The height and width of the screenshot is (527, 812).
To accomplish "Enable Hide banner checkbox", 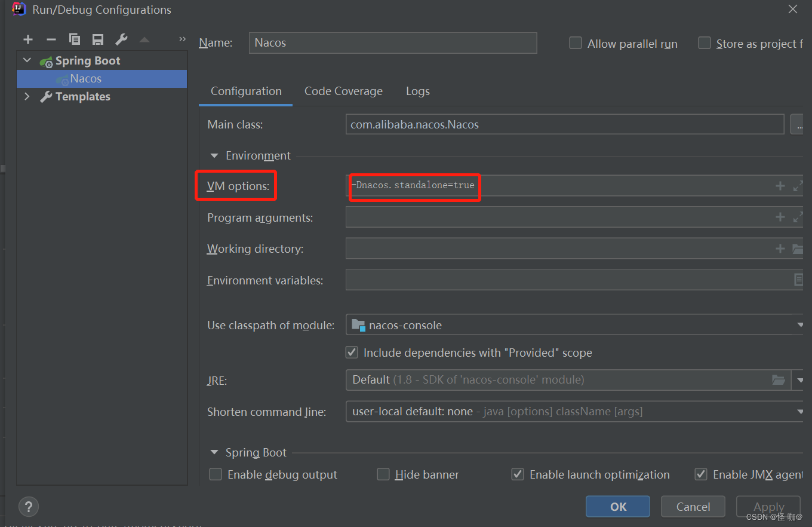I will click(383, 474).
